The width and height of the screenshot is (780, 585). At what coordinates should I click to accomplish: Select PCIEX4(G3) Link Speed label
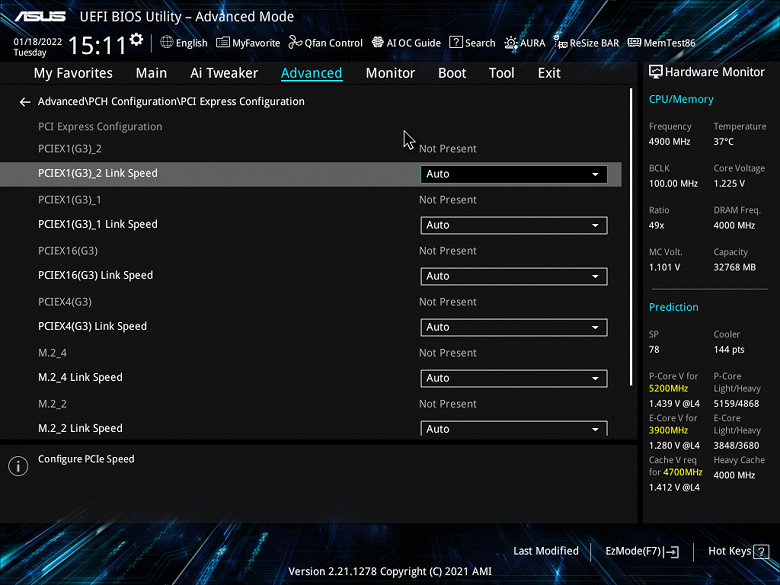tap(93, 326)
